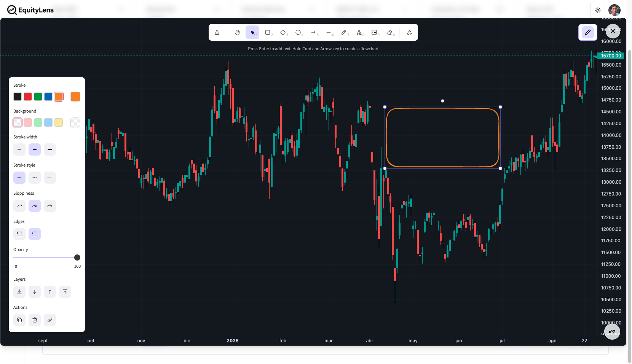Viewport: 632px width, 364px height.
Task: Choose the Text tool
Action: pos(359,33)
